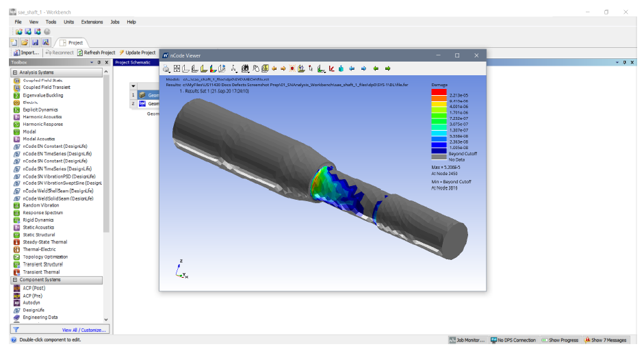Click the red axis arrow icon

point(331,68)
